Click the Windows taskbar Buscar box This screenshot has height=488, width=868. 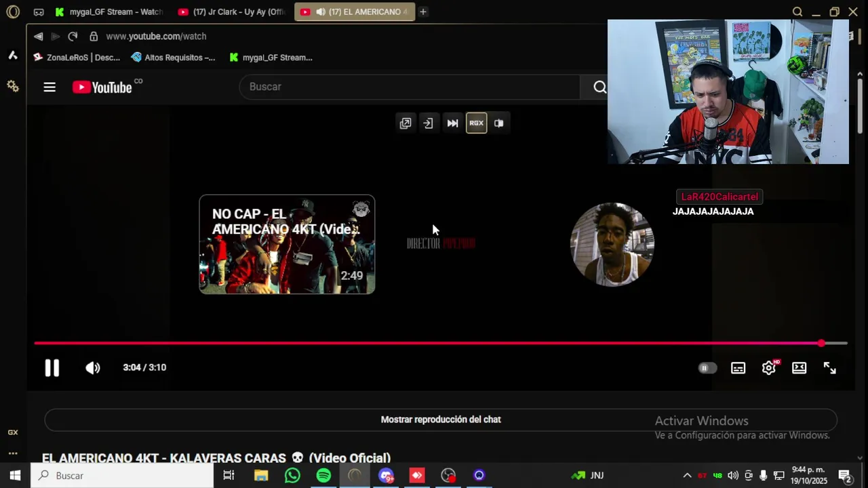(x=122, y=475)
